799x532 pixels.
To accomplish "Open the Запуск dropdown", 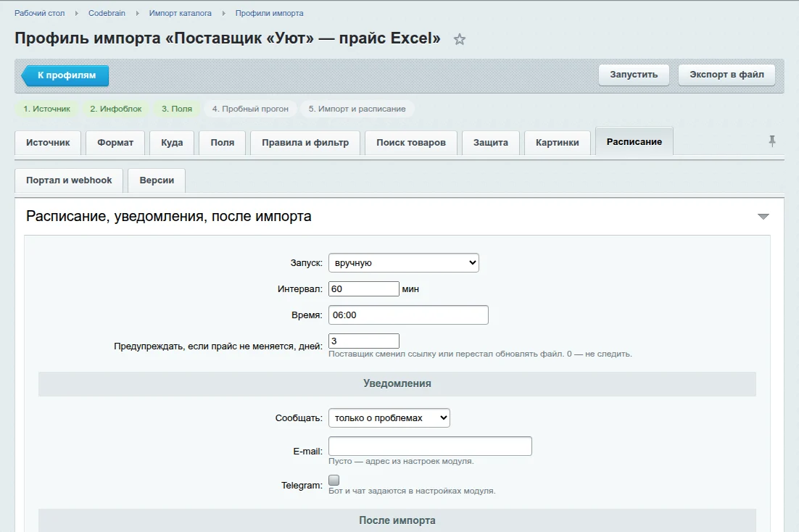I will [x=404, y=263].
